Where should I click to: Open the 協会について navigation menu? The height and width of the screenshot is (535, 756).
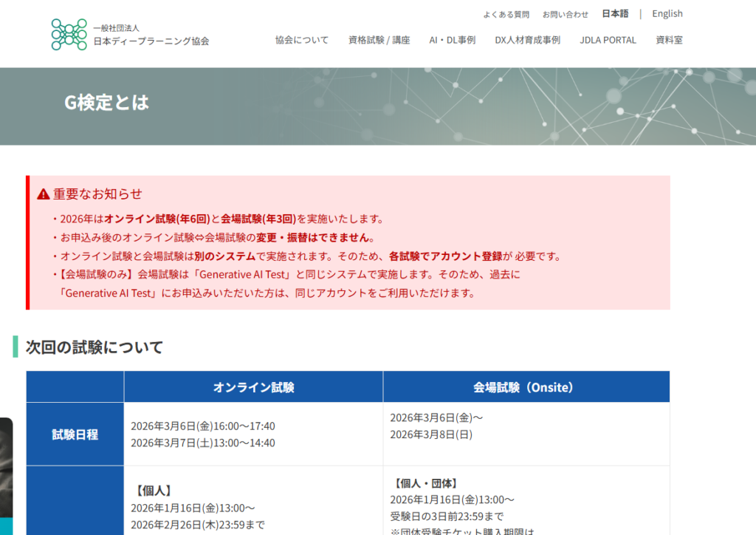(x=302, y=40)
